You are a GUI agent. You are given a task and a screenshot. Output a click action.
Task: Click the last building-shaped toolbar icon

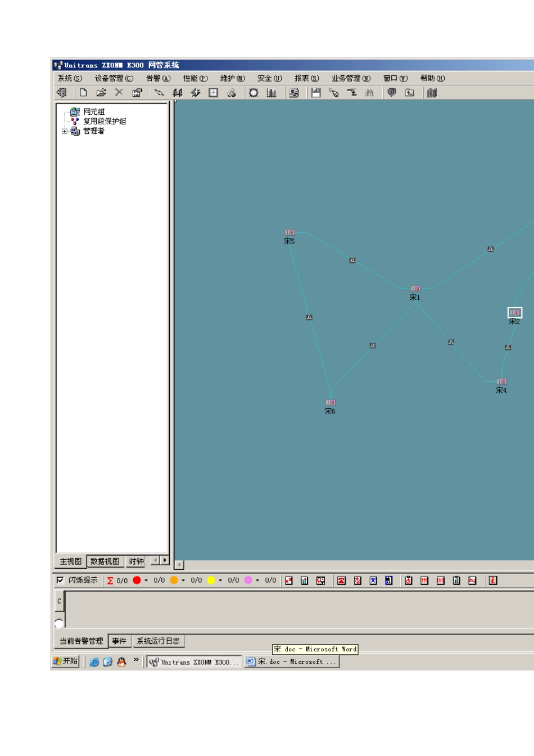(432, 93)
